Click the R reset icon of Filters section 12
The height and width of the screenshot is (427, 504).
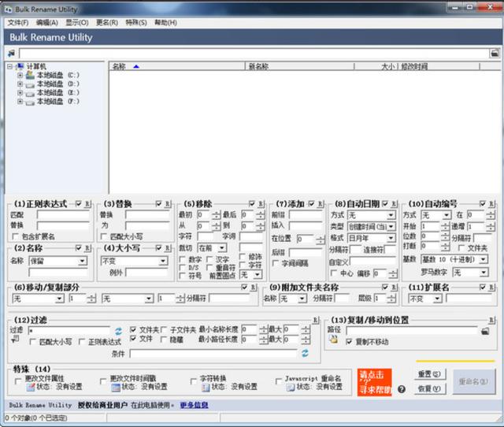click(316, 320)
